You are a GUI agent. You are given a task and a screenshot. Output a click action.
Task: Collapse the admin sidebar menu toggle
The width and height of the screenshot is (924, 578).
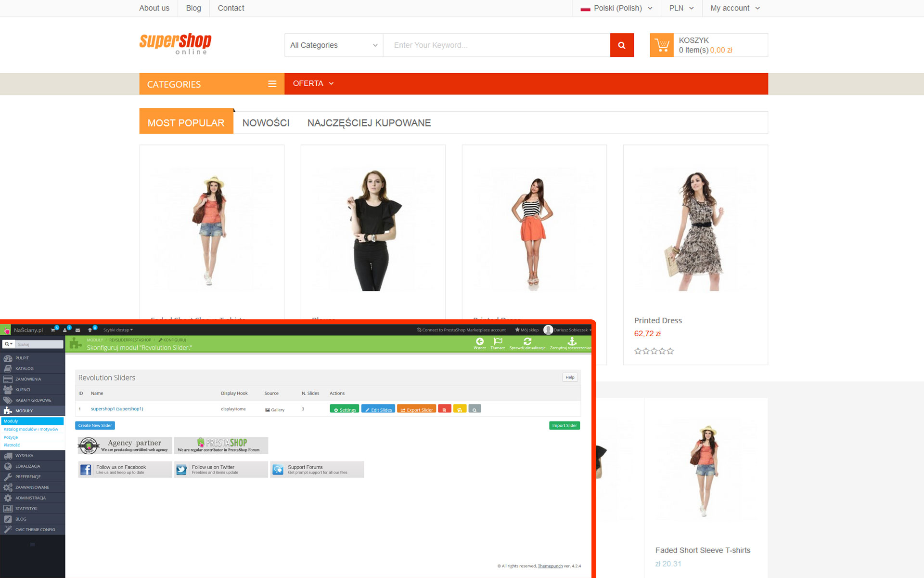click(33, 545)
